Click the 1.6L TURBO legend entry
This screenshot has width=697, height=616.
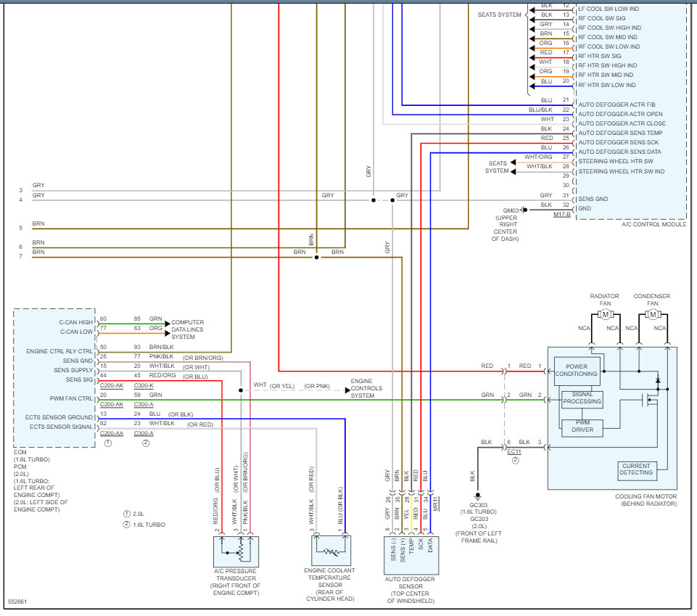click(x=144, y=525)
